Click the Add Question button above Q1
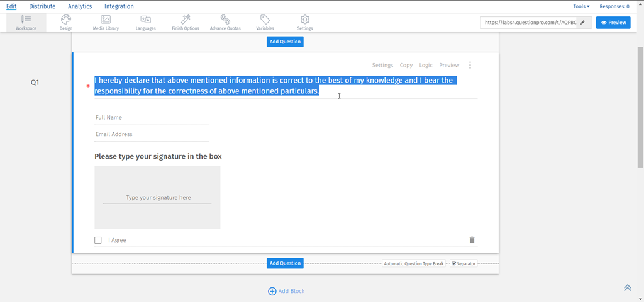Viewport: 644px width, 303px height. 285,42
